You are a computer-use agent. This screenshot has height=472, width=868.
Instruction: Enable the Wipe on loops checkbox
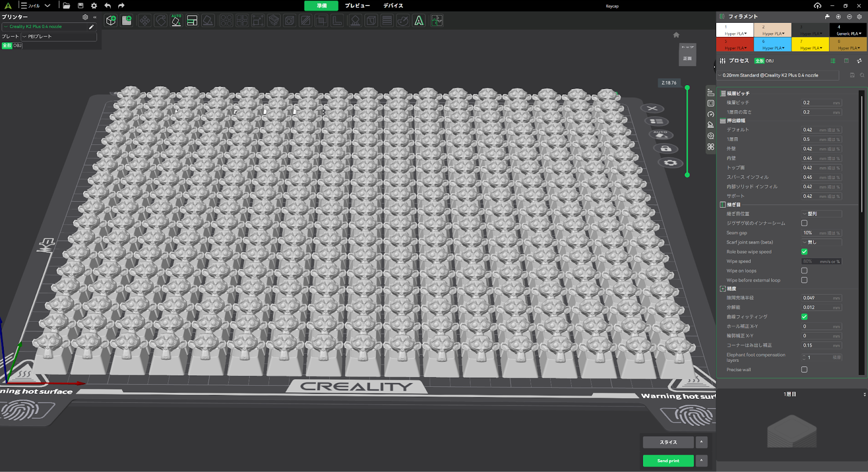(x=804, y=271)
